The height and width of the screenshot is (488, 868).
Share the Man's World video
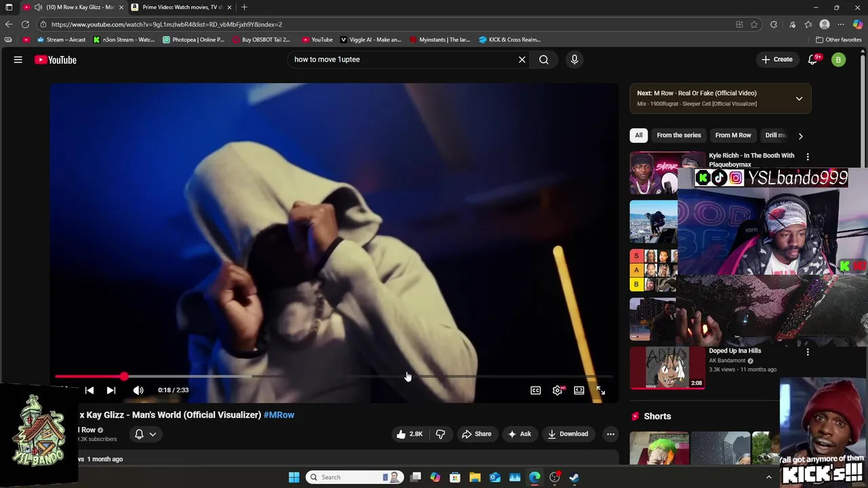[476, 434]
